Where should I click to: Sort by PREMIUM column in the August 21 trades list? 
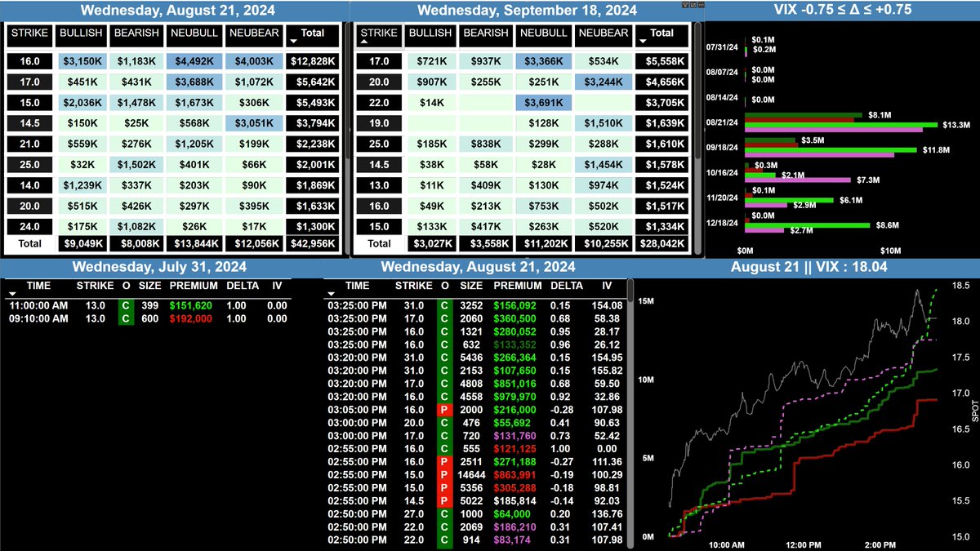pos(517,287)
